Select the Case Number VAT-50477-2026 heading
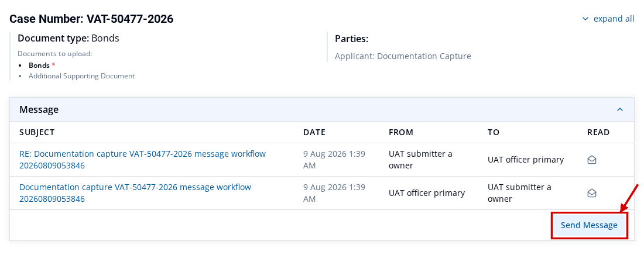644x255 pixels. (x=91, y=19)
